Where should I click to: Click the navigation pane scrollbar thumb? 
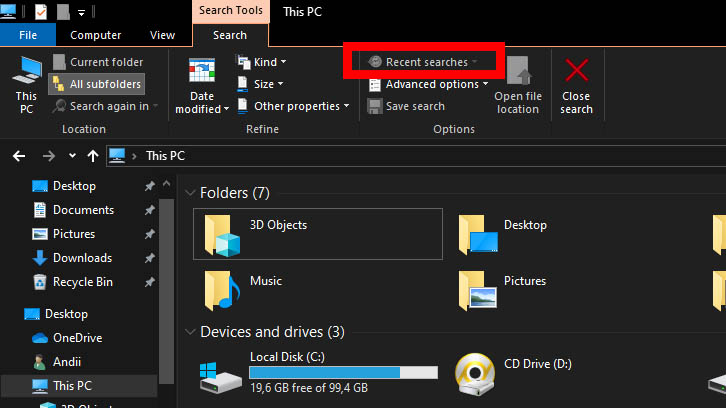coord(167,291)
